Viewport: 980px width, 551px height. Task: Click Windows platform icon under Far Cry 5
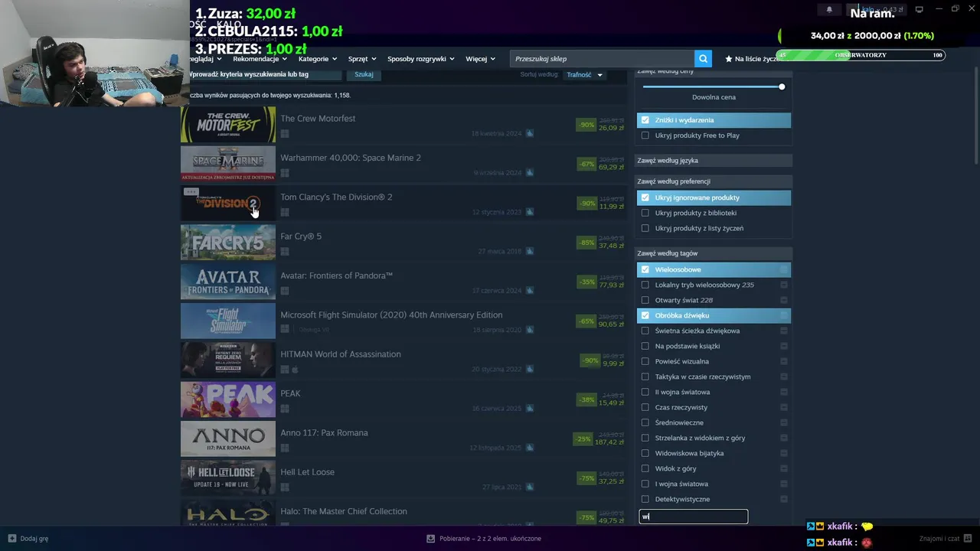(x=285, y=251)
